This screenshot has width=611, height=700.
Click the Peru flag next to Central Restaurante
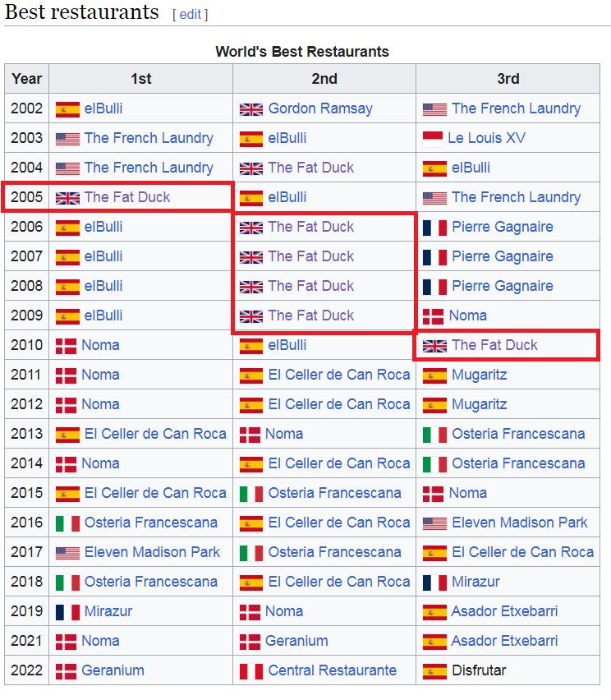(x=250, y=671)
